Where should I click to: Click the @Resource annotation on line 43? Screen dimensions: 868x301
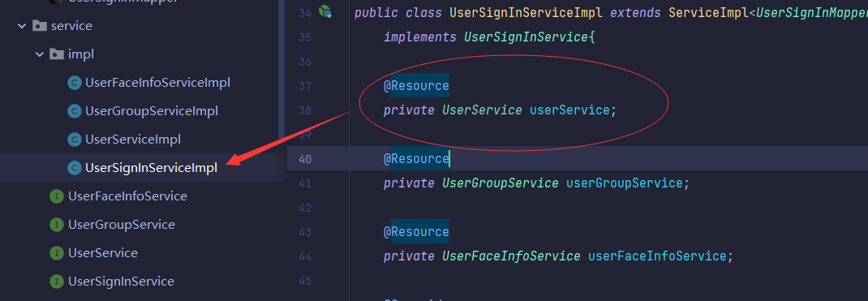[416, 231]
